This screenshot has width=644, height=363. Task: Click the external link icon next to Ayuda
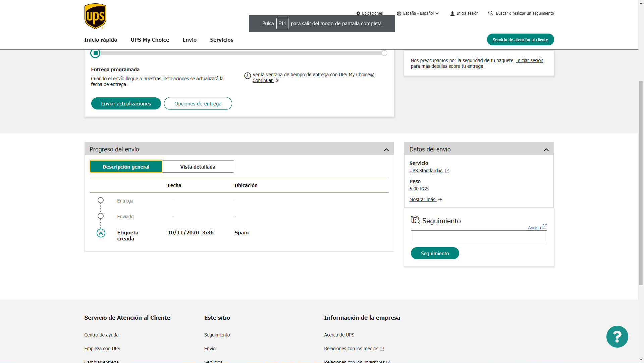click(x=545, y=227)
